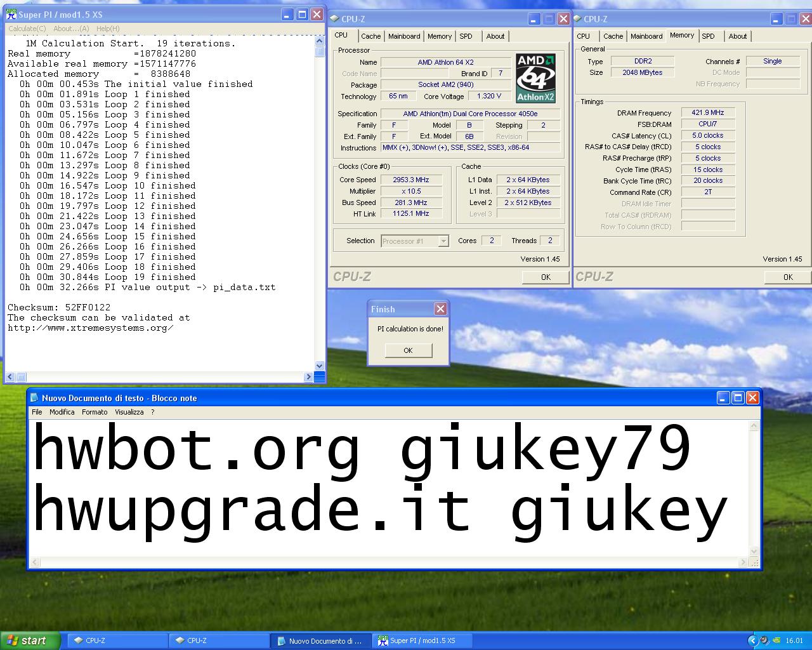Switch to About tab in right CPU-Z
Screen dimensions: 812x650
738,36
